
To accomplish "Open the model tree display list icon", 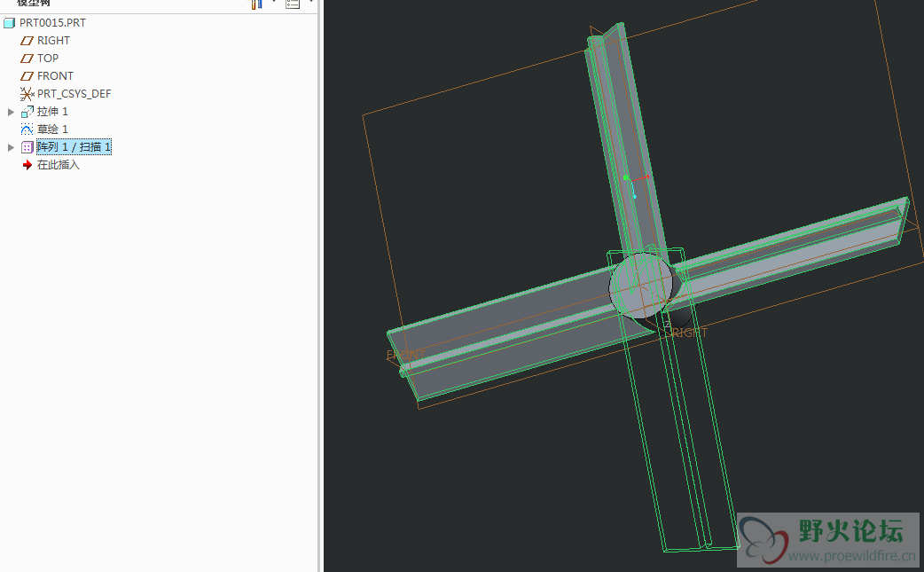I will click(293, 4).
